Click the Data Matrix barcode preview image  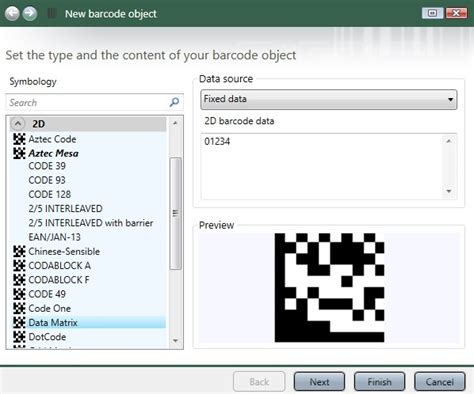[329, 288]
